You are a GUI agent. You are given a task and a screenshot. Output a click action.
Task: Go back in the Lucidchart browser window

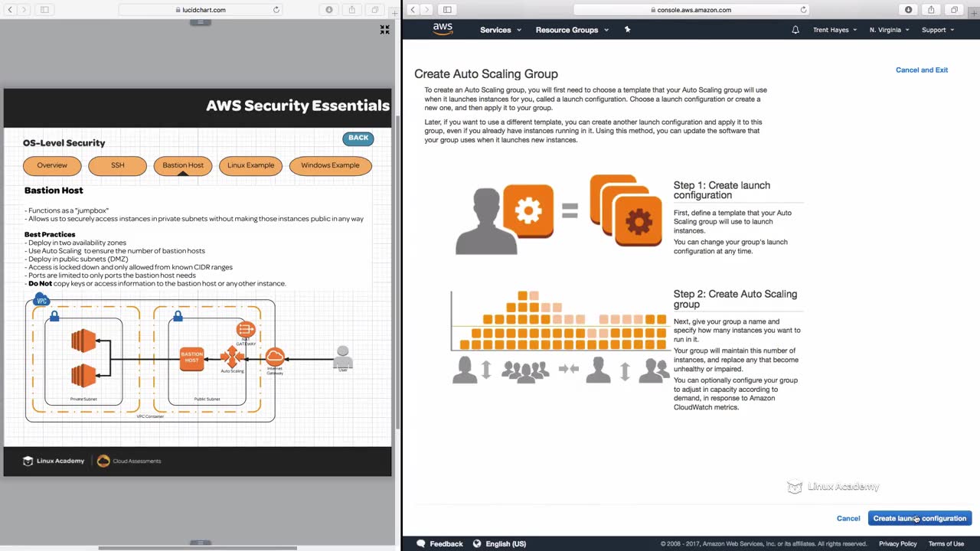tap(10, 10)
